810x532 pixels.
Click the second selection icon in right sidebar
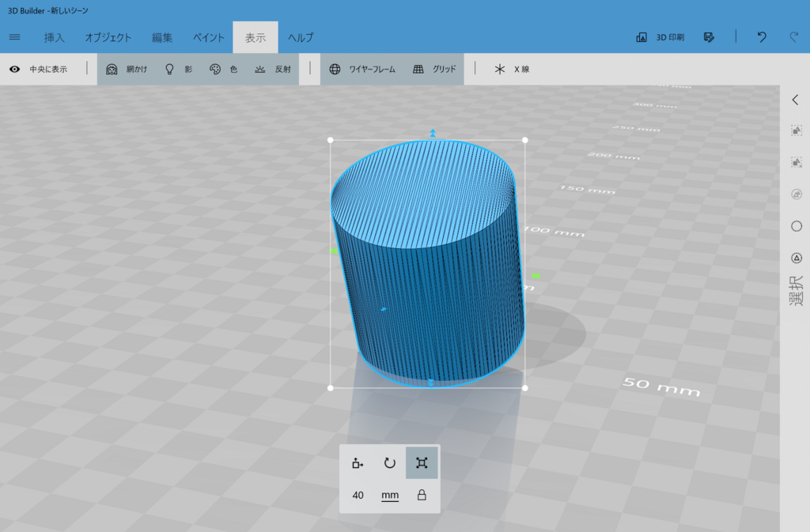pyautogui.click(x=797, y=163)
